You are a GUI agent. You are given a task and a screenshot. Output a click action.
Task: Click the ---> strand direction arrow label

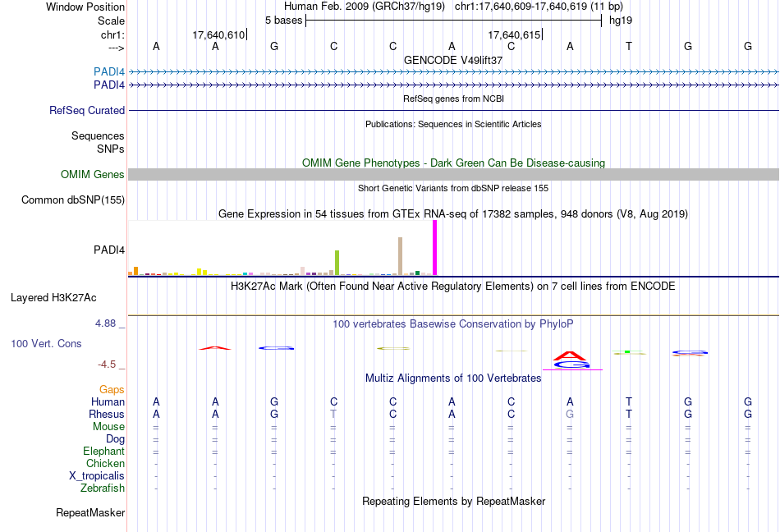(117, 48)
